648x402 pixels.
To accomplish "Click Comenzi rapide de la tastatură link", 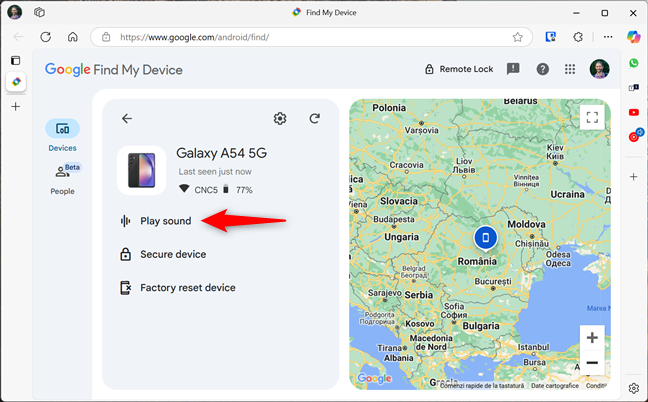I will 482,385.
